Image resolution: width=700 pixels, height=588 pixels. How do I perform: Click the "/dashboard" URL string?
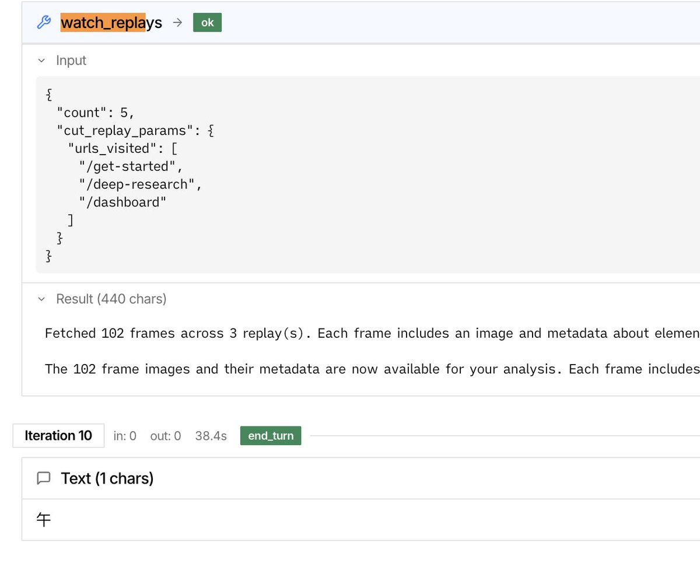tap(123, 202)
